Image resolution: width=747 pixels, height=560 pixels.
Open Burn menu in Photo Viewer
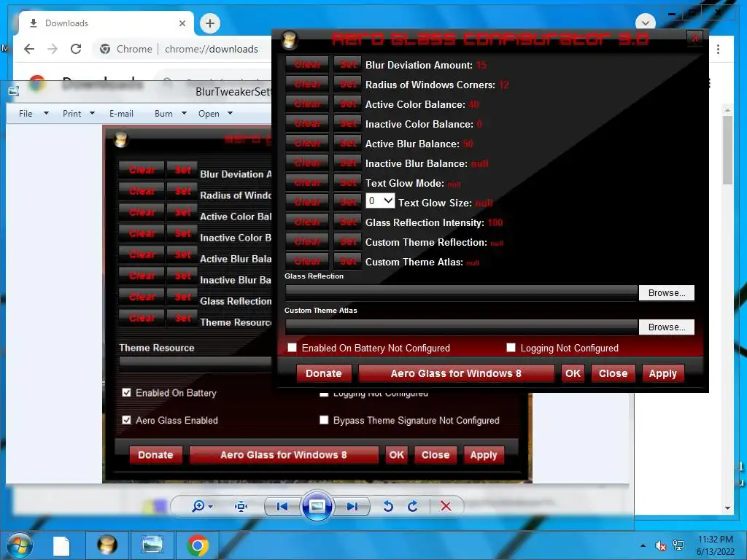170,113
